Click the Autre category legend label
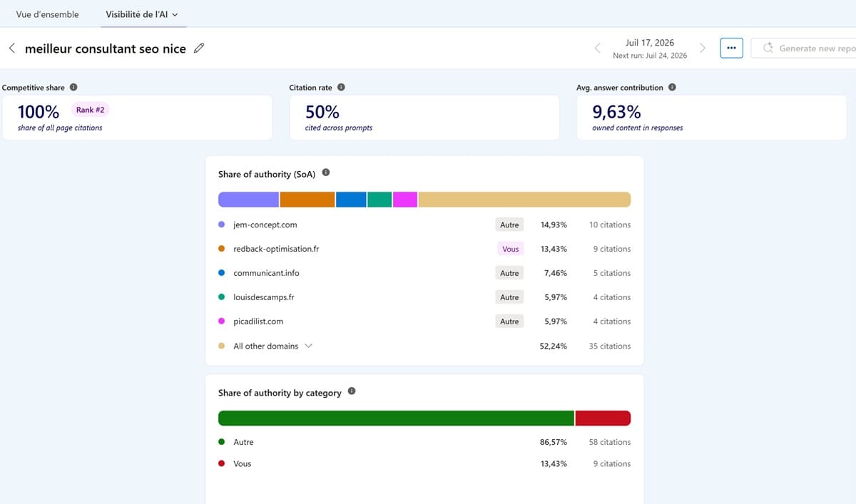 pyautogui.click(x=243, y=442)
